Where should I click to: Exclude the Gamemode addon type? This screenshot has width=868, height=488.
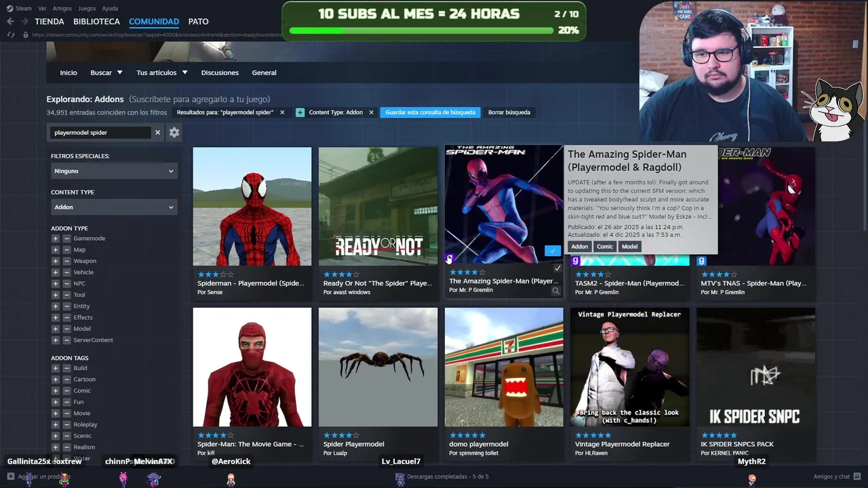(x=66, y=239)
